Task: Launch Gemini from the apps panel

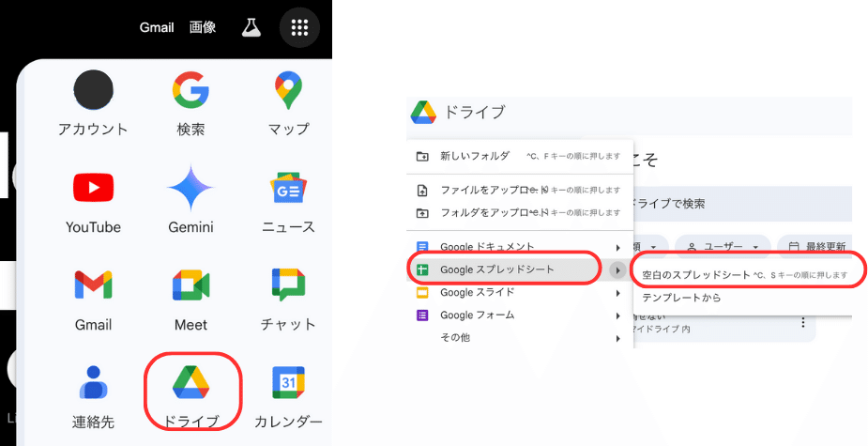Action: tap(190, 201)
